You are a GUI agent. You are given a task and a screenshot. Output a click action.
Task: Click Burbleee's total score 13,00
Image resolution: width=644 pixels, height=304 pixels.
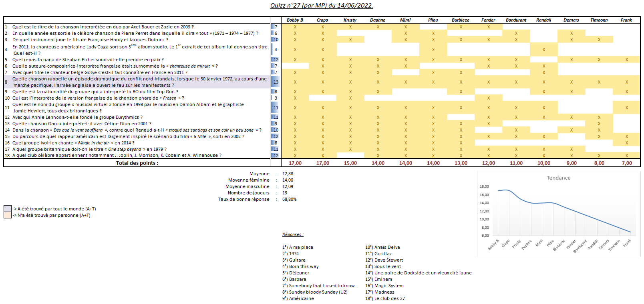461,163
